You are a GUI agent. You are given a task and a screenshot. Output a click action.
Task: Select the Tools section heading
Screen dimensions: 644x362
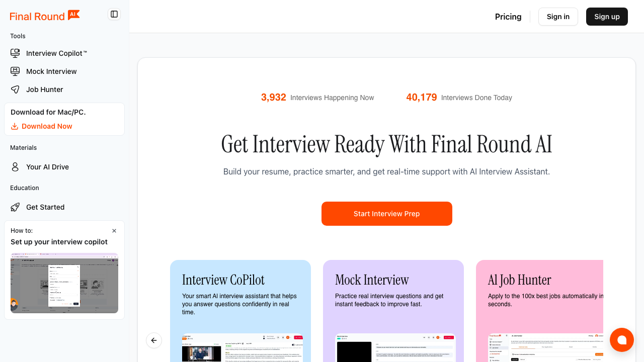tap(18, 36)
